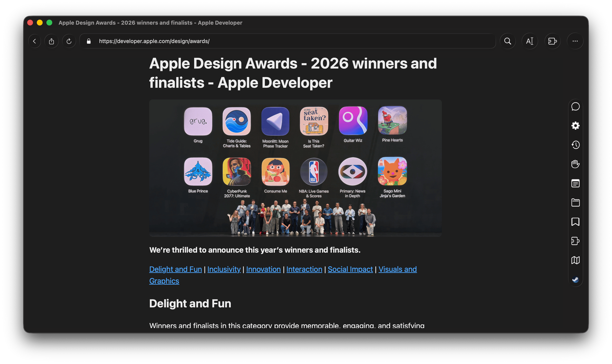
Task: Click the Is This Seat Taken? icon
Action: pyautogui.click(x=314, y=121)
